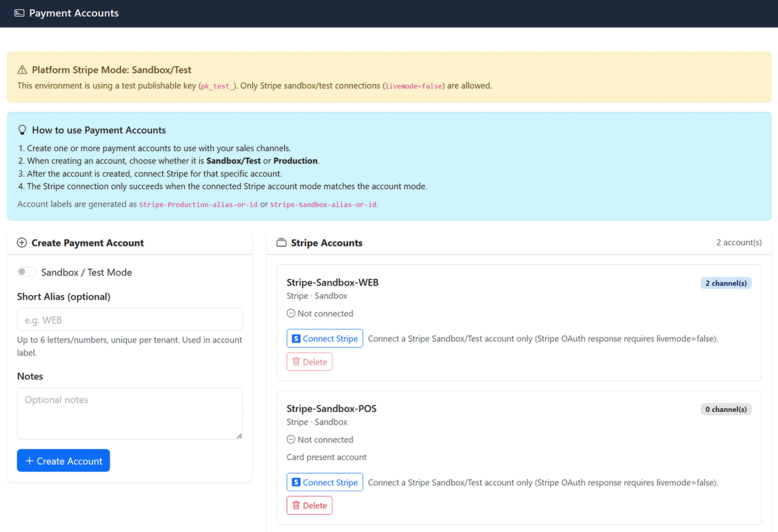The image size is (778, 532).
Task: Click the Short Alias (optional) label
Action: [x=64, y=296]
